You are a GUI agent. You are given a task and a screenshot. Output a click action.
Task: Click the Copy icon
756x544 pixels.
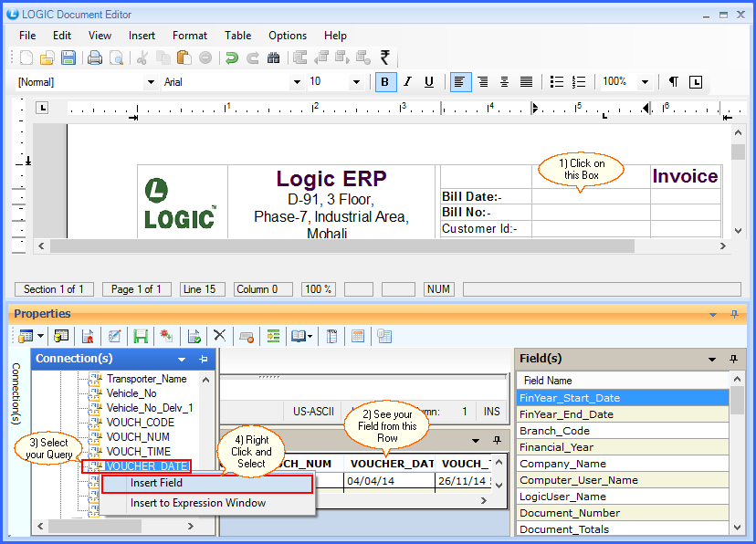point(163,58)
